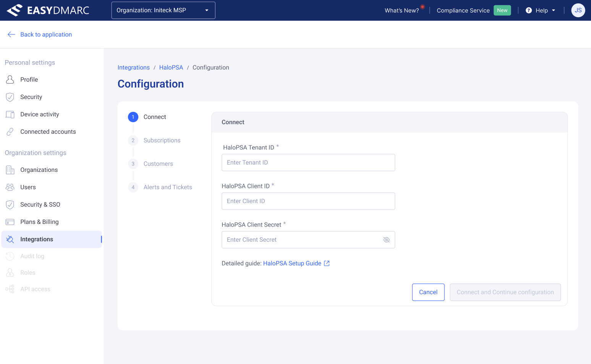This screenshot has height=364, width=591.
Task: Click the What's New notification dot
Action: pyautogui.click(x=423, y=6)
